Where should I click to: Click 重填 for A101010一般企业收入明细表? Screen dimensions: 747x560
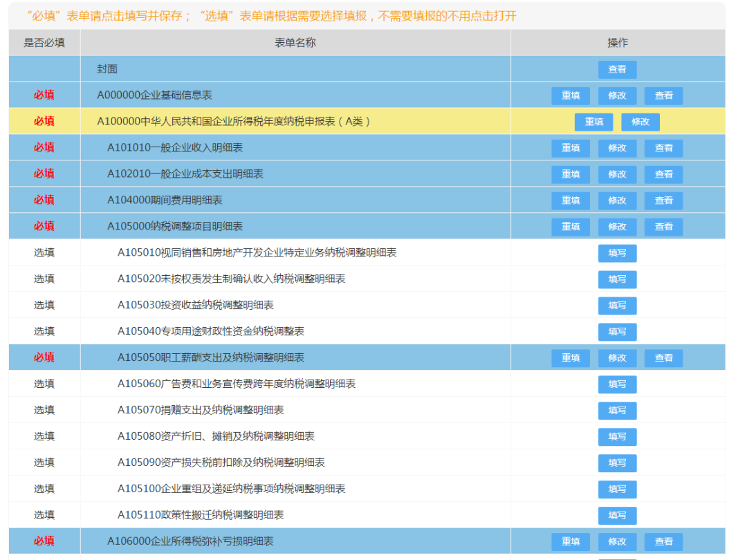coord(570,148)
